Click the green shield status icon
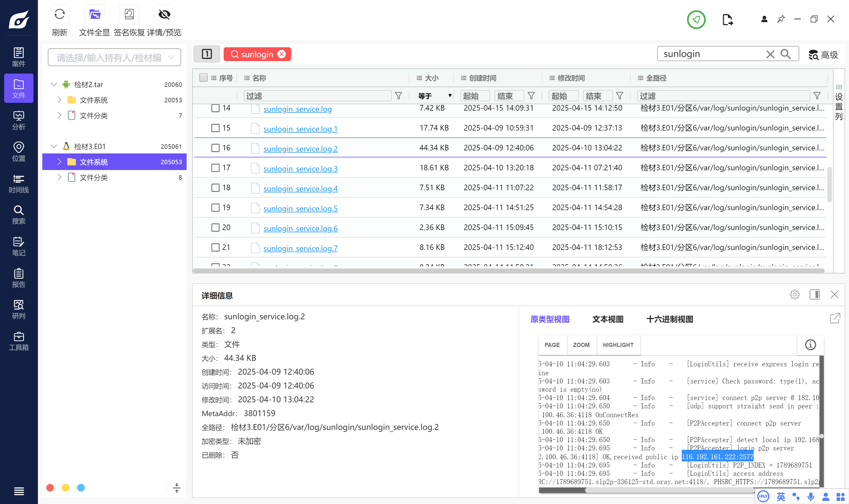This screenshot has height=504, width=849. [x=696, y=19]
